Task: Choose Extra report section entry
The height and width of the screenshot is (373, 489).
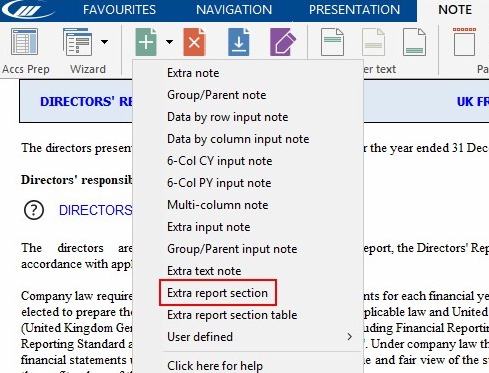Action: pyautogui.click(x=217, y=293)
